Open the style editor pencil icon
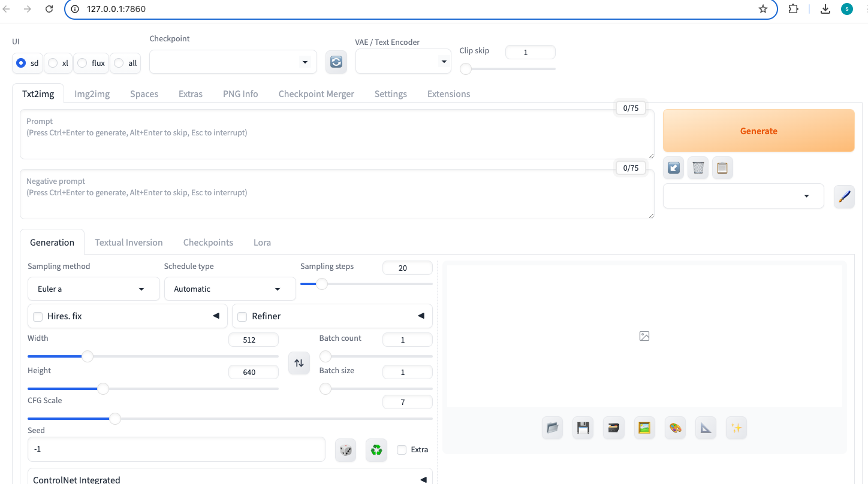The width and height of the screenshot is (868, 484). pos(844,196)
